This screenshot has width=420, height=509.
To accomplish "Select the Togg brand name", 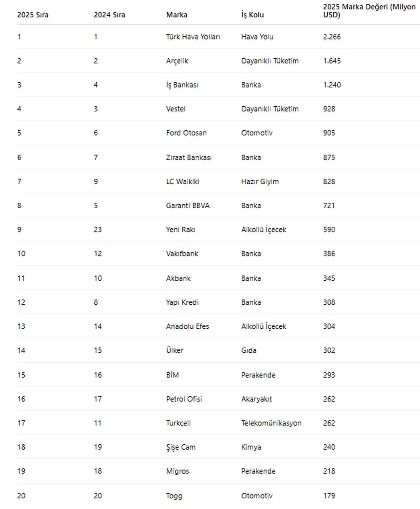I will tap(174, 496).
